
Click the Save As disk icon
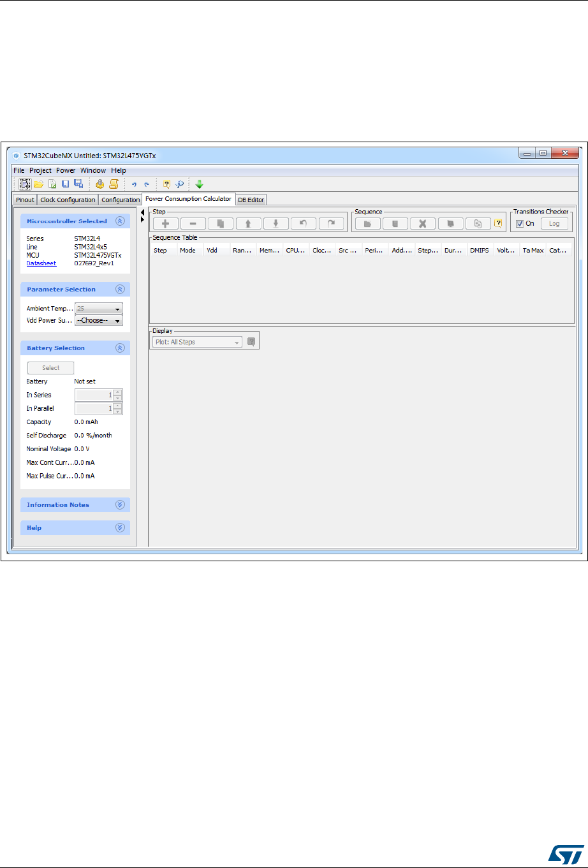point(78,184)
